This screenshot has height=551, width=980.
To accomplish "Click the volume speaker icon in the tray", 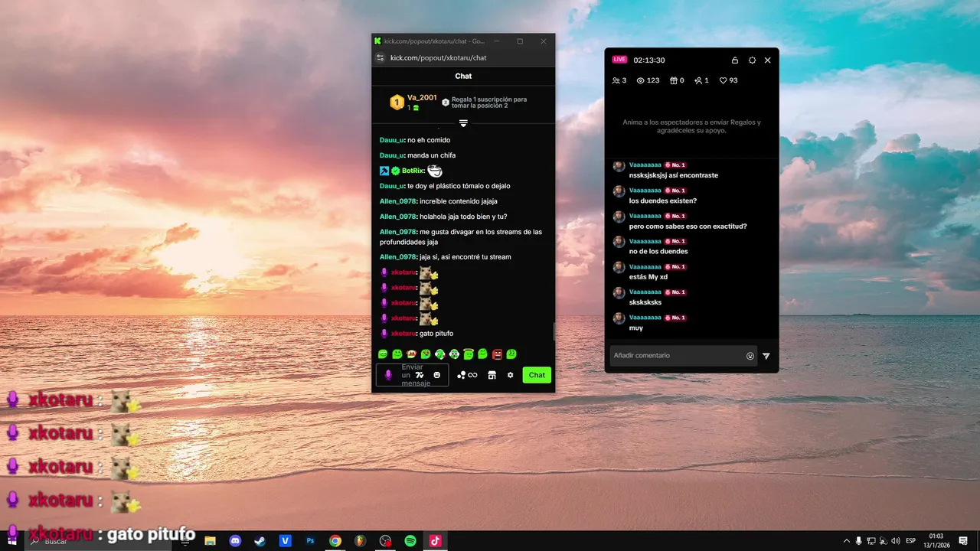I will pyautogui.click(x=896, y=541).
